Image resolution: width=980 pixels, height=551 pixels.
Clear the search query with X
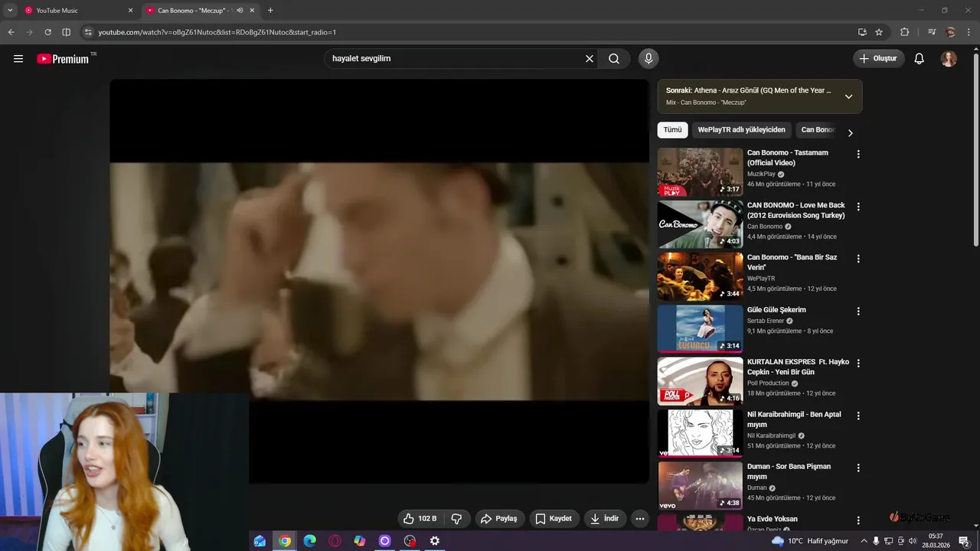590,59
